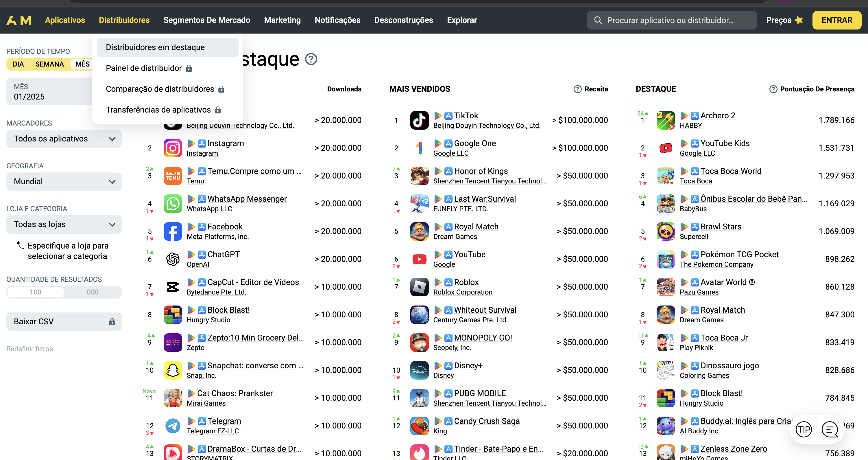Open the Honor of Kings app link
The height and width of the screenshot is (460, 868).
[481, 171]
